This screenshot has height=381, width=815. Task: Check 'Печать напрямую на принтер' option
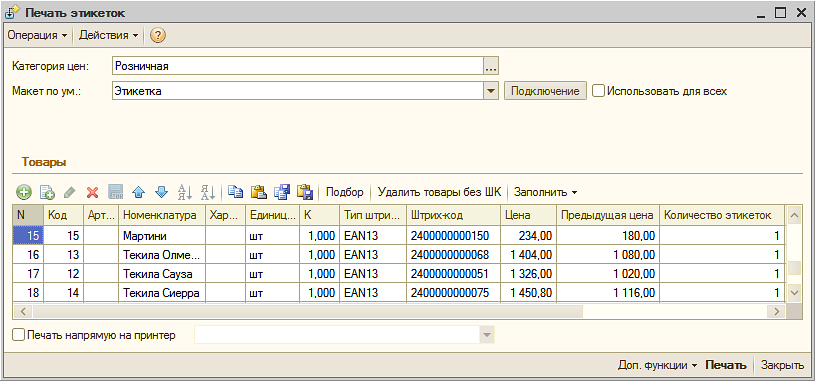pos(18,335)
